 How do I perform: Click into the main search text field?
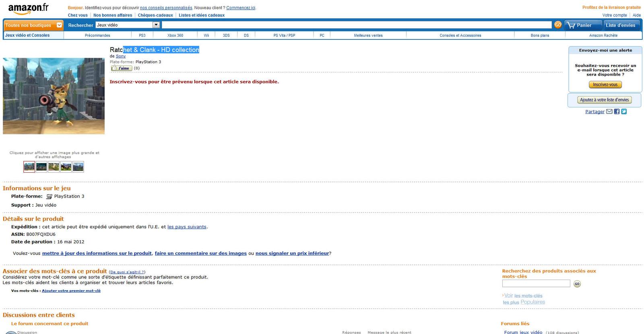coord(356,25)
